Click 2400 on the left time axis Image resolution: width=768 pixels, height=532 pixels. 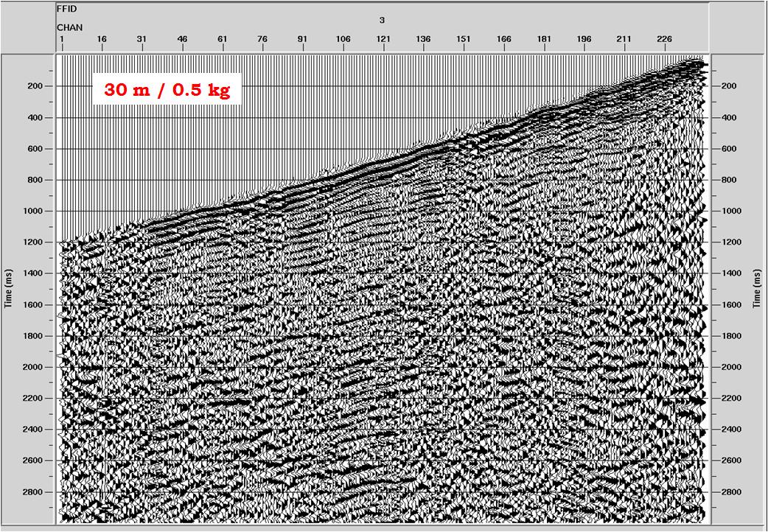point(35,429)
